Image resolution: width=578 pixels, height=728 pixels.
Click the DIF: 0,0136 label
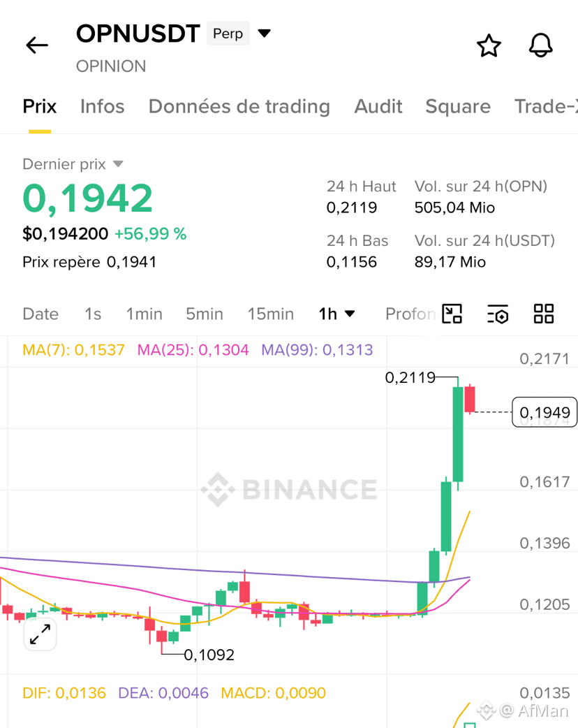[x=64, y=692]
